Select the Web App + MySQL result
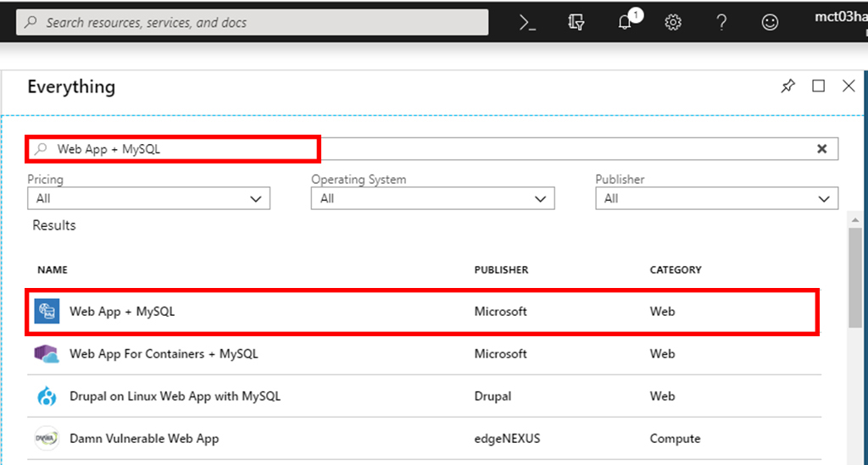 (x=424, y=312)
